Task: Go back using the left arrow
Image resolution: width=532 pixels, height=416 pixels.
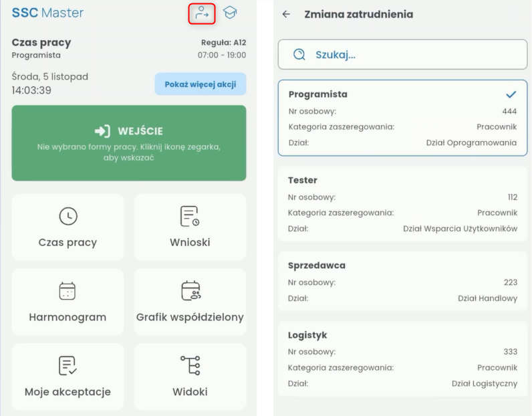Action: coord(286,14)
